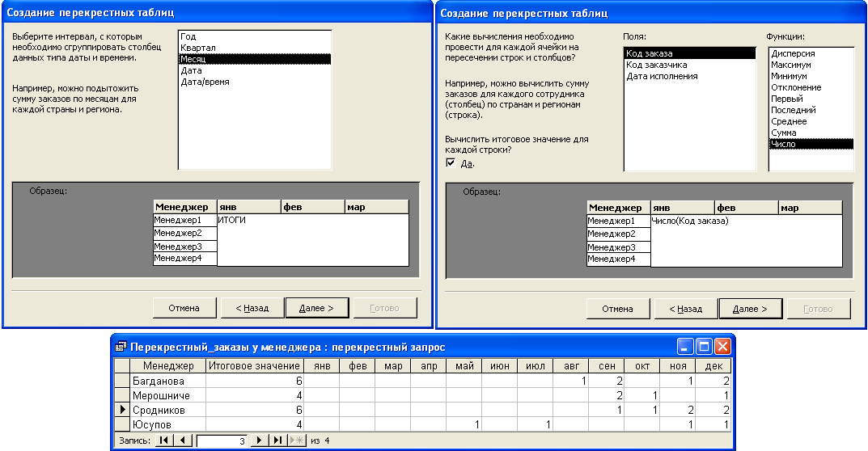Select 'Дата исполнения' field in the list
Screen dimensions: 868x451
[x=690, y=76]
